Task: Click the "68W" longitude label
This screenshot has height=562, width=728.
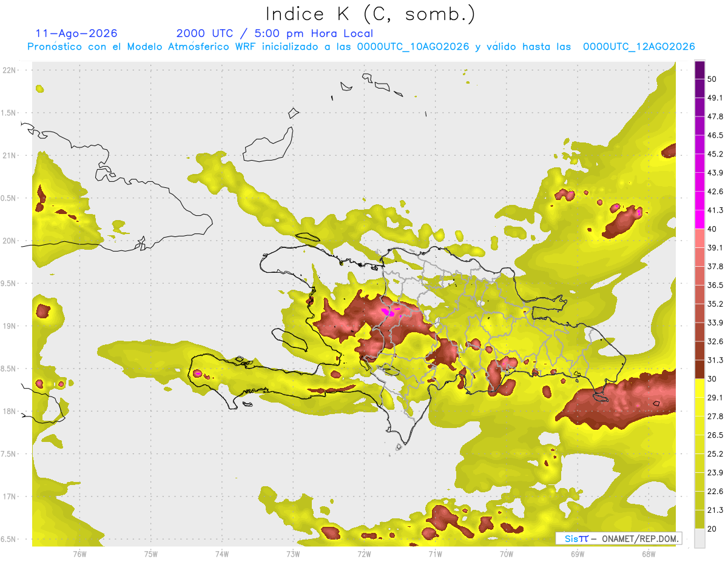Action: 649,554
